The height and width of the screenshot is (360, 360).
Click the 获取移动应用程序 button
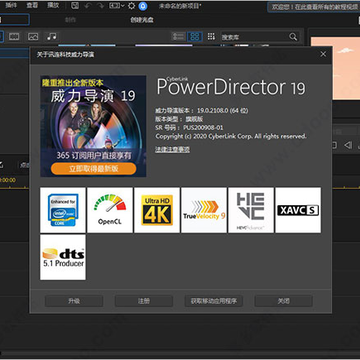pyautogui.click(x=214, y=301)
